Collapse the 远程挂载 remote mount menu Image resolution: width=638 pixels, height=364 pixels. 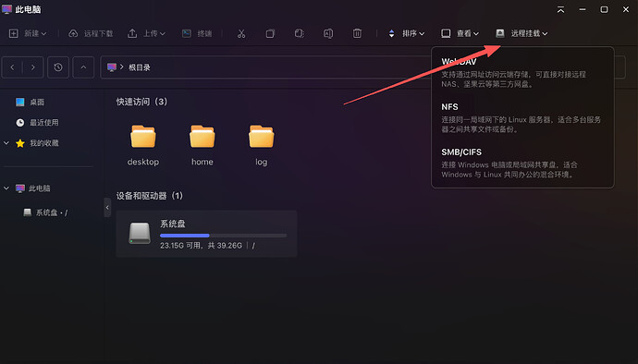[521, 33]
